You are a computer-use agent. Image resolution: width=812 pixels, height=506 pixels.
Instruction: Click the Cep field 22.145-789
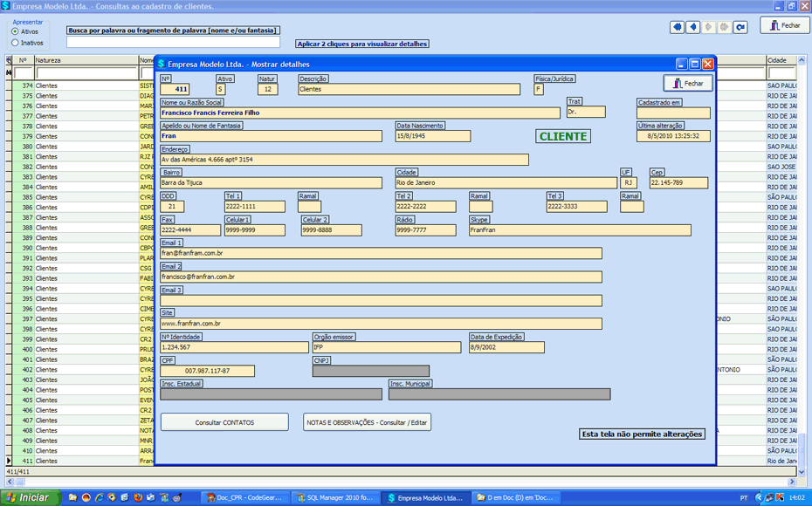678,182
